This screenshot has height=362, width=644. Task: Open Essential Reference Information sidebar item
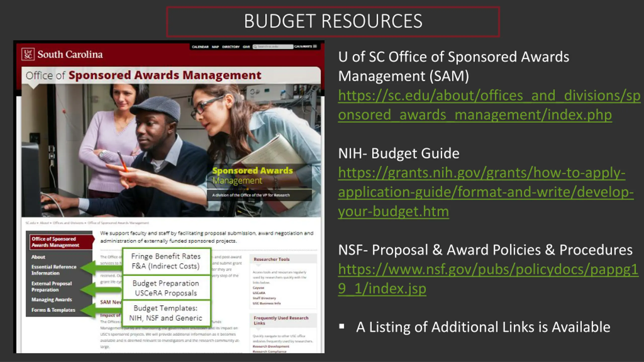pos(54,270)
